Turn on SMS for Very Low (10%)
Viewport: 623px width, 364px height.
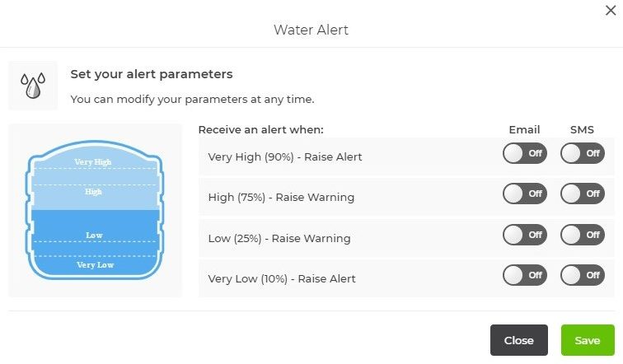582,275
